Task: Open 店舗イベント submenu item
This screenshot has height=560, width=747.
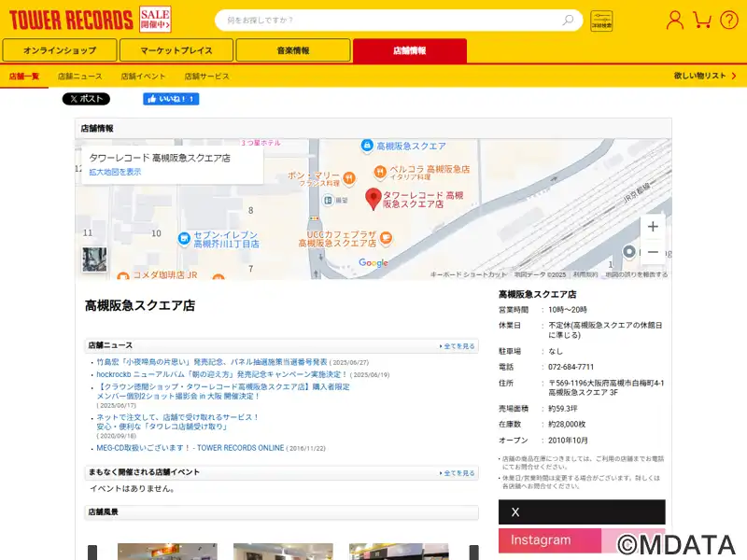Action: (x=143, y=77)
